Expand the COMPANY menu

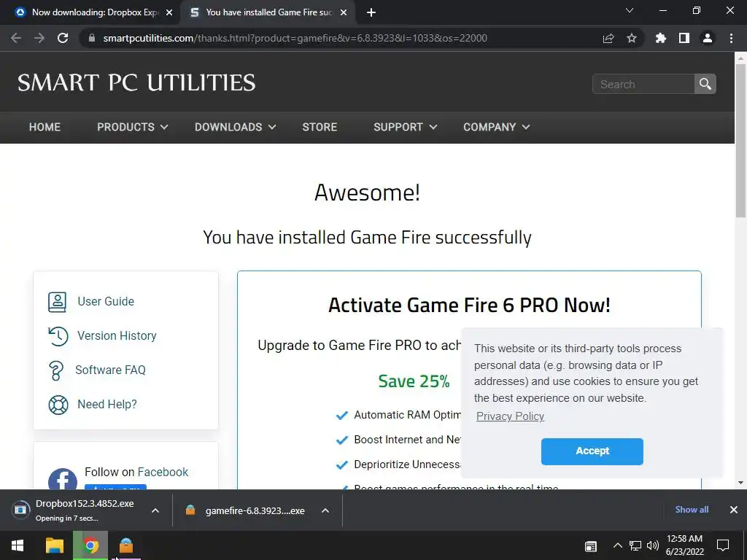496,127
